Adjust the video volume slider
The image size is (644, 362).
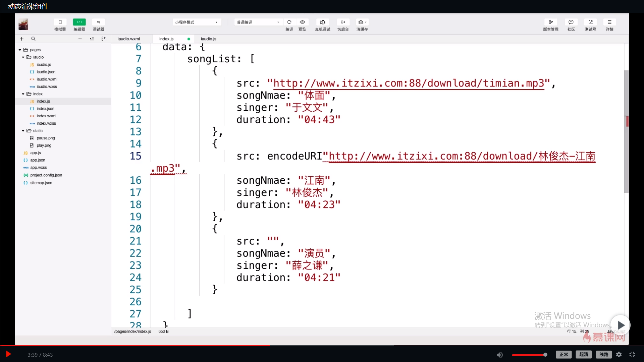[x=529, y=355]
